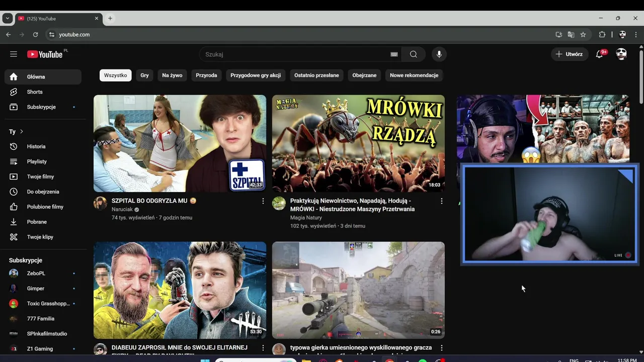The width and height of the screenshot is (644, 362).
Task: Open Toxic Grasshopper subscription
Action: click(x=43, y=304)
